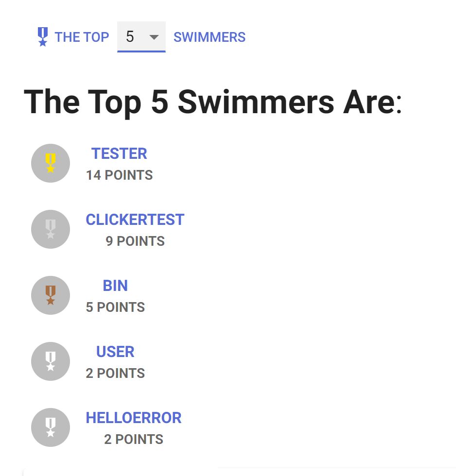Click the bronze medal icon for BIN
The height and width of the screenshot is (476, 456).
[51, 295]
